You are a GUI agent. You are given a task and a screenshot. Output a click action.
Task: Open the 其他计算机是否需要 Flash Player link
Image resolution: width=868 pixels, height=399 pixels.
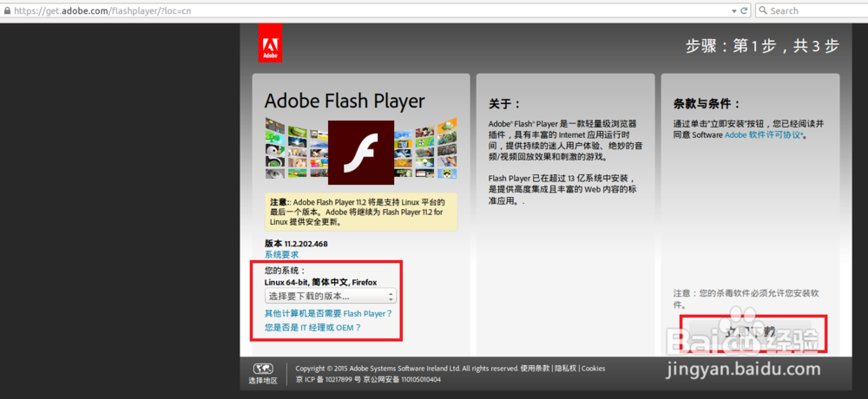click(x=328, y=313)
